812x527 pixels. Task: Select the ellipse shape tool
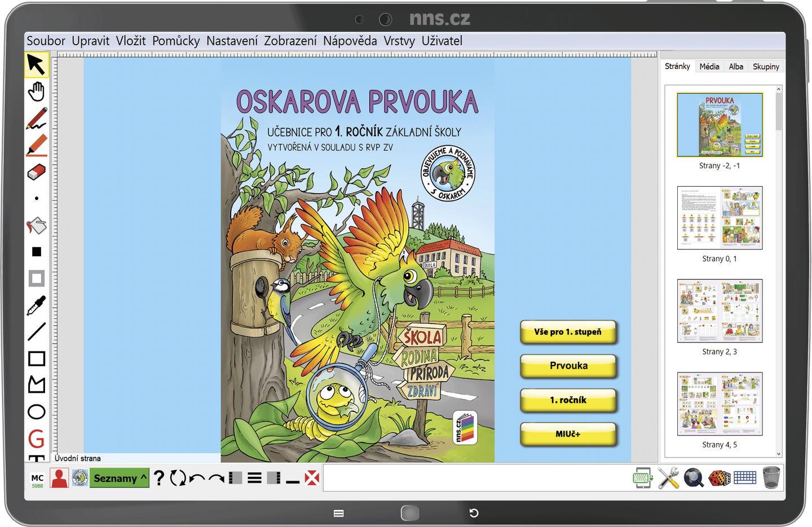pos(37,411)
